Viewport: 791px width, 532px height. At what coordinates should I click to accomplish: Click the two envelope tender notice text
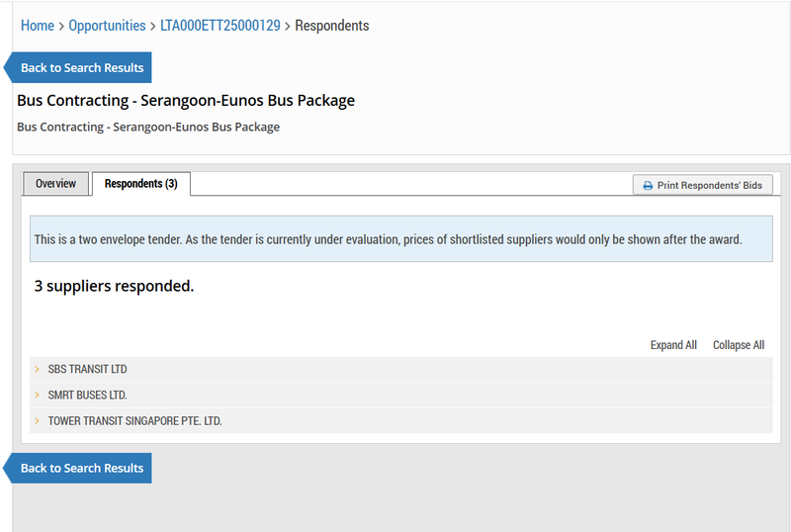388,239
